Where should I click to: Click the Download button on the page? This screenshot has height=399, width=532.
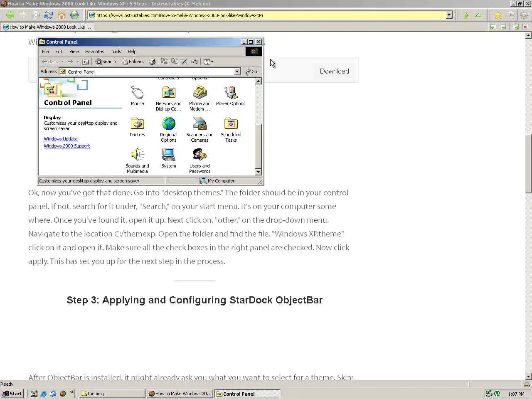[334, 71]
